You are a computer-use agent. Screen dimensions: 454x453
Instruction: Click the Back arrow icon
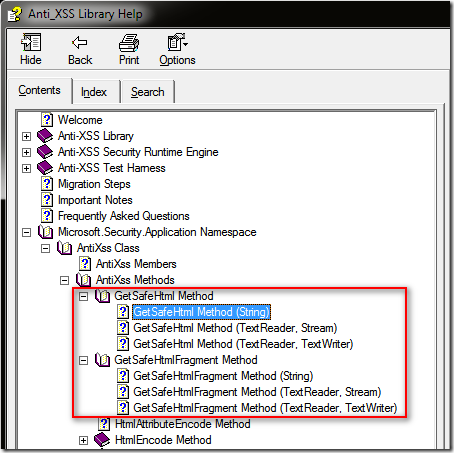point(80,42)
